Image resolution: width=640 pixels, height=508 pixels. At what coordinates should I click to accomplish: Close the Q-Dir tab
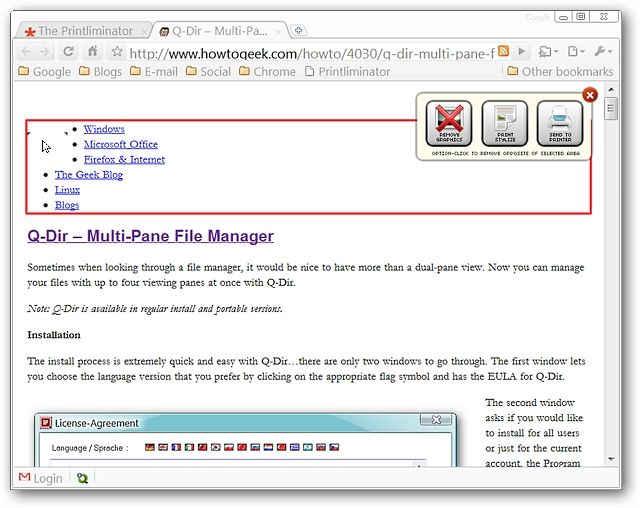278,31
